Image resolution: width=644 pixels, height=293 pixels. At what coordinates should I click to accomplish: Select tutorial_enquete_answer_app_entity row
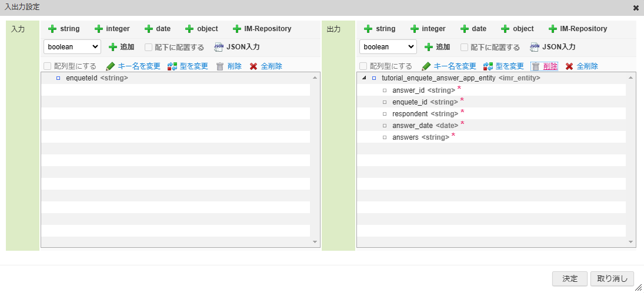(492, 78)
